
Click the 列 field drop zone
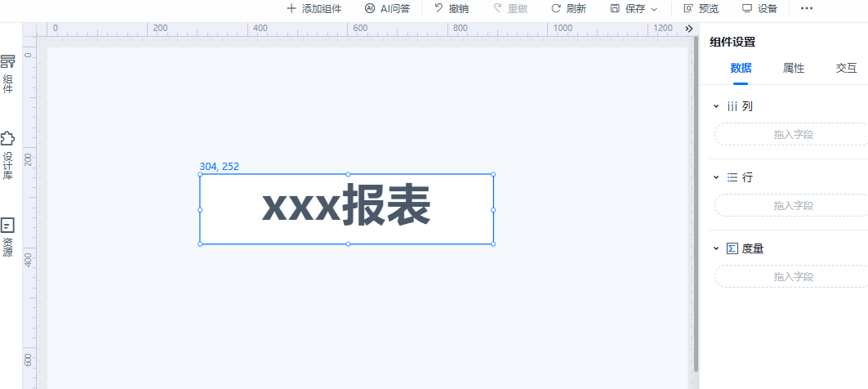click(x=791, y=135)
